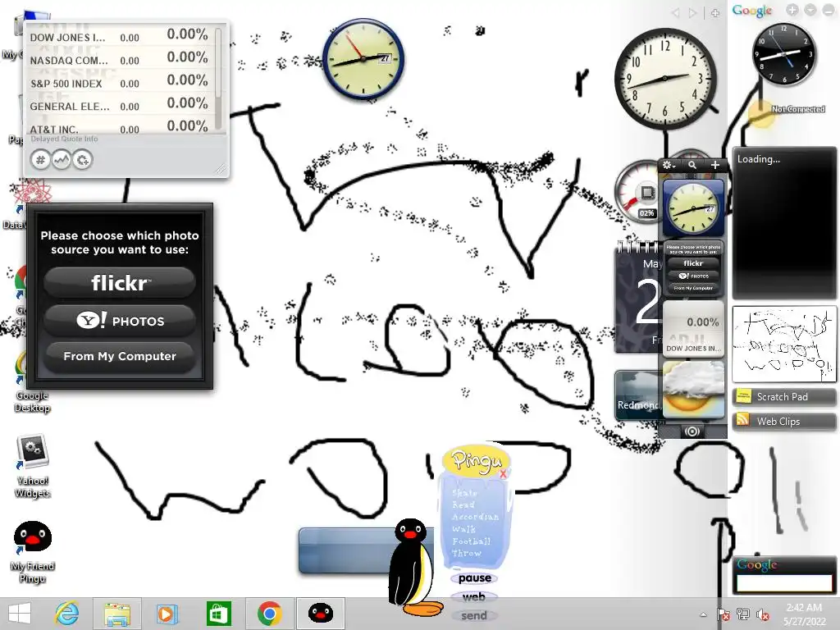
Task: Click the Google search input field
Action: (x=784, y=583)
